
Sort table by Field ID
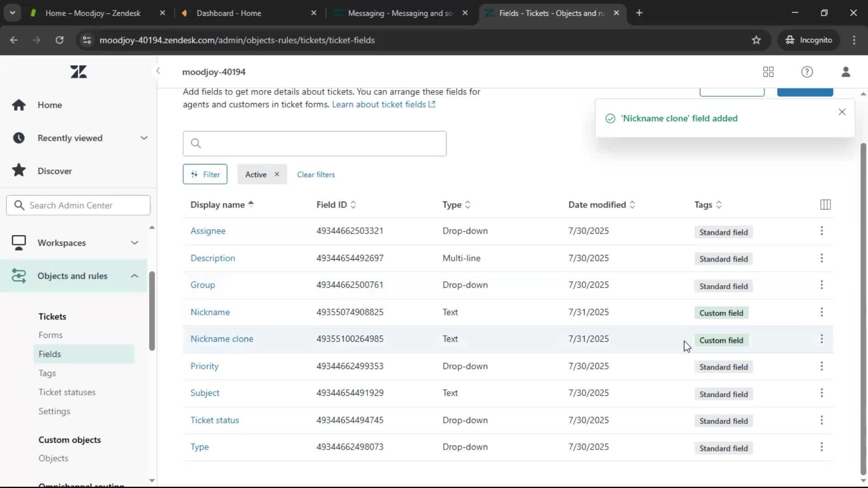(336, 205)
